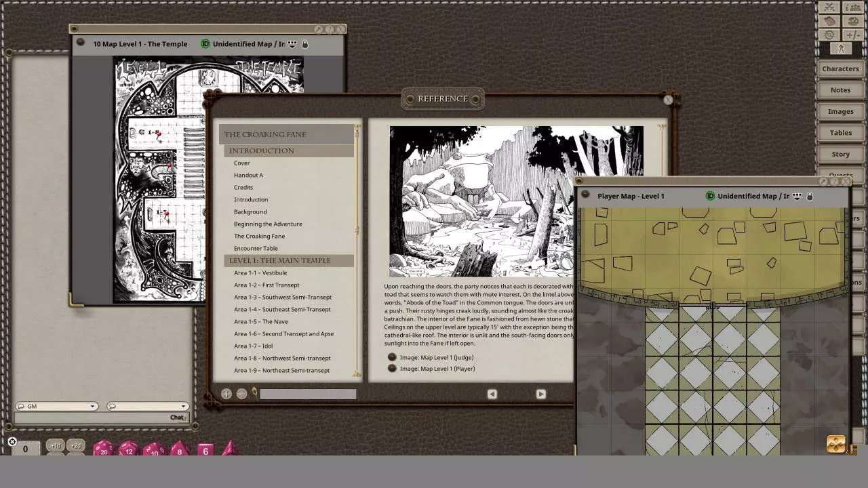The image size is (868, 488).
Task: Open the Encounter Table entry
Action: tap(256, 248)
